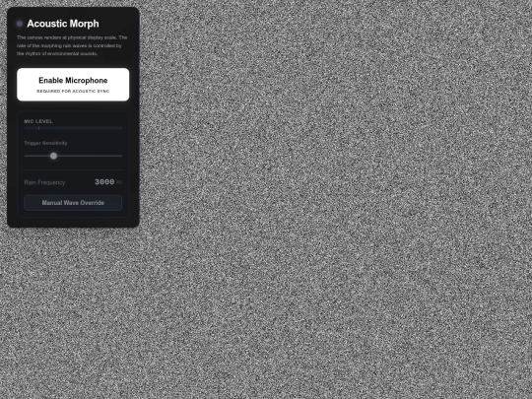Click the Rain Frequency label
Image resolution: width=532 pixels, height=399 pixels.
tap(44, 182)
